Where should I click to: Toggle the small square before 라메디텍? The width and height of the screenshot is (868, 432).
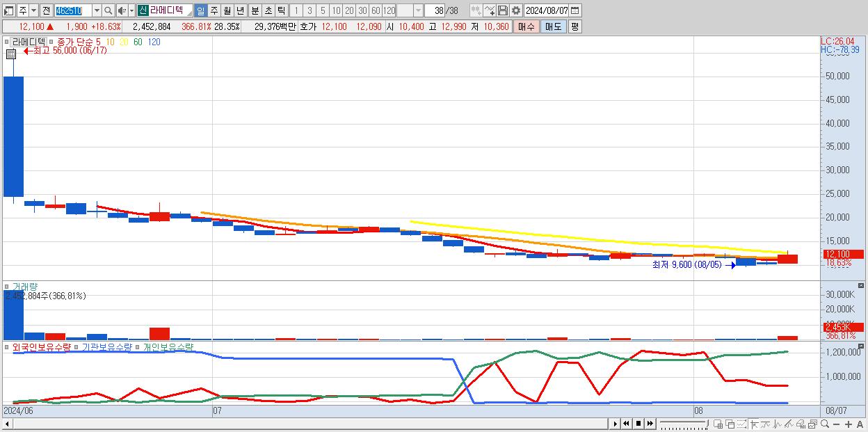click(7, 42)
